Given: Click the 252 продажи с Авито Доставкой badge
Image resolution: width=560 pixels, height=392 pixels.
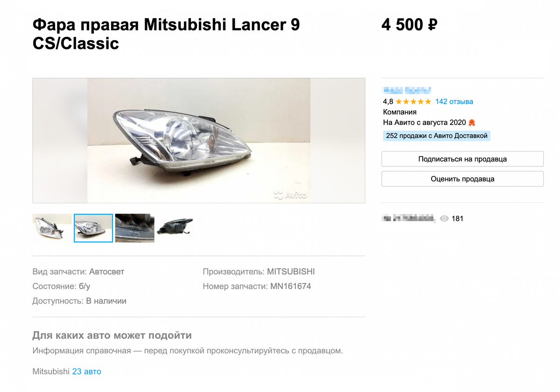Looking at the screenshot, I should coord(437,136).
